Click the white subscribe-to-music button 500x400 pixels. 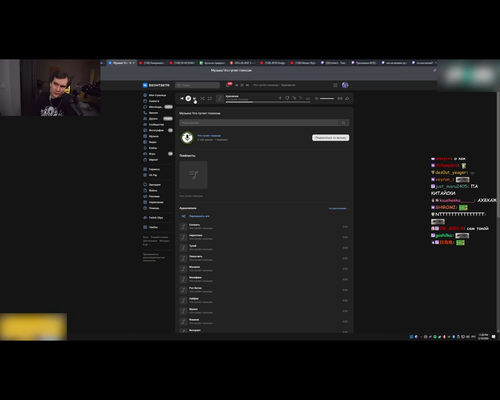(x=331, y=138)
